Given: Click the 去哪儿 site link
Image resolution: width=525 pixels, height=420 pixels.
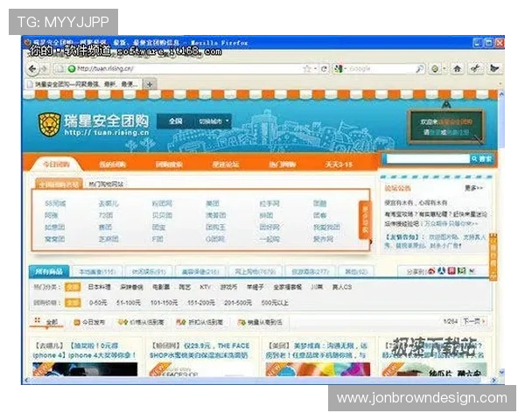Looking at the screenshot, I should 108,203.
